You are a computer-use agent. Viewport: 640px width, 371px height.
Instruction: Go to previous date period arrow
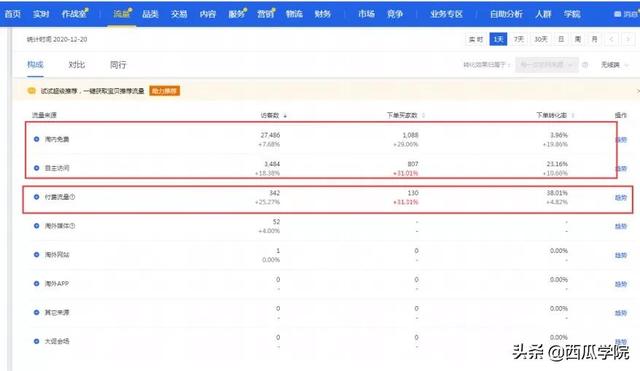[611, 39]
